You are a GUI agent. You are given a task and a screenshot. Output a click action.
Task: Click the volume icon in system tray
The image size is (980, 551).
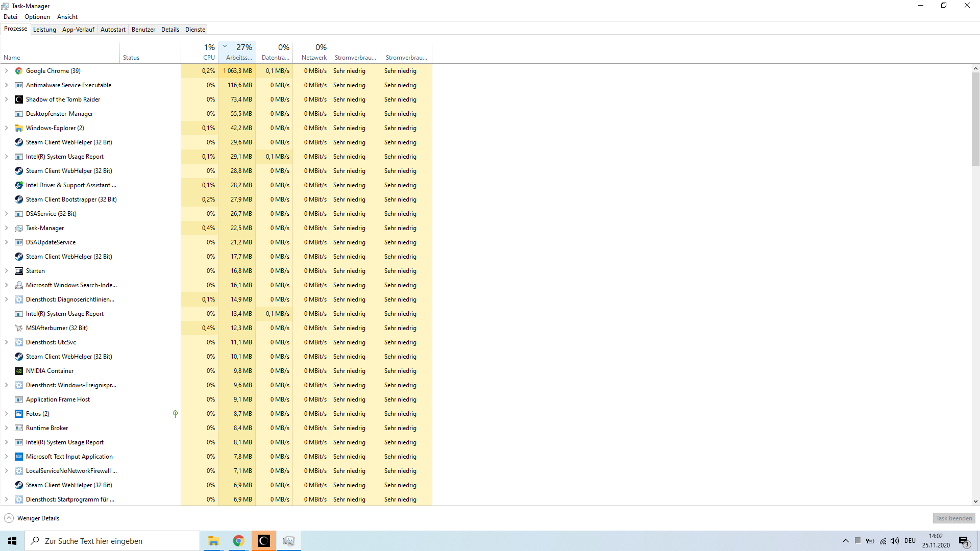coord(895,541)
